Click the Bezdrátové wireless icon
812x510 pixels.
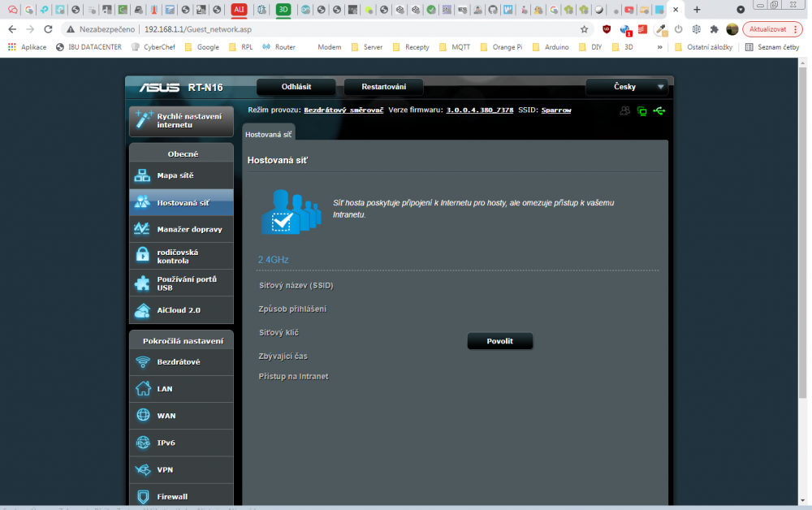tap(143, 362)
